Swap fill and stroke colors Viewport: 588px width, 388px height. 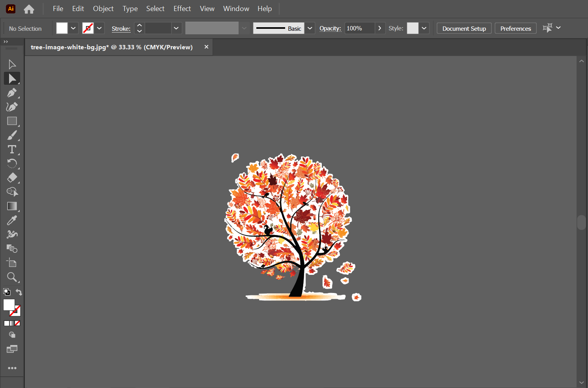tap(19, 292)
